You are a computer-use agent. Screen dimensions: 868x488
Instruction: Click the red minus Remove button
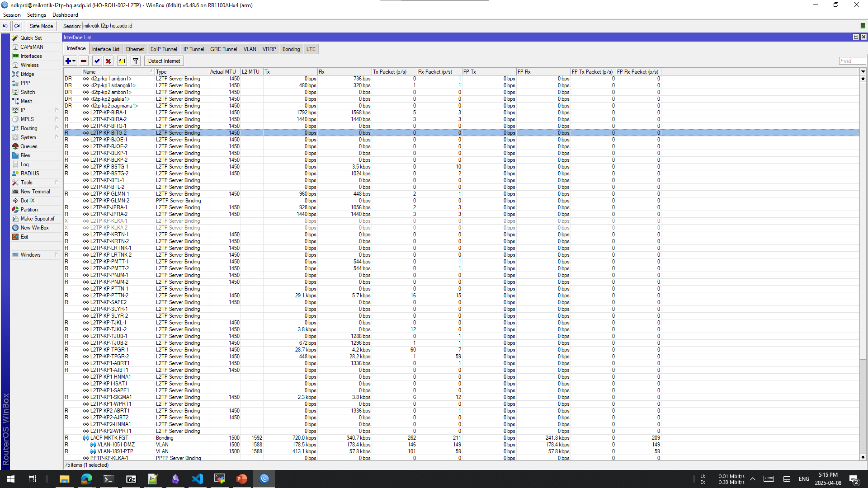84,61
